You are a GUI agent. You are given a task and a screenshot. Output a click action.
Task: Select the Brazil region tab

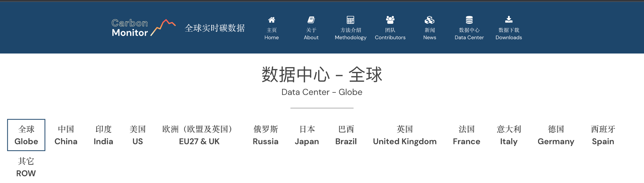[x=346, y=135]
